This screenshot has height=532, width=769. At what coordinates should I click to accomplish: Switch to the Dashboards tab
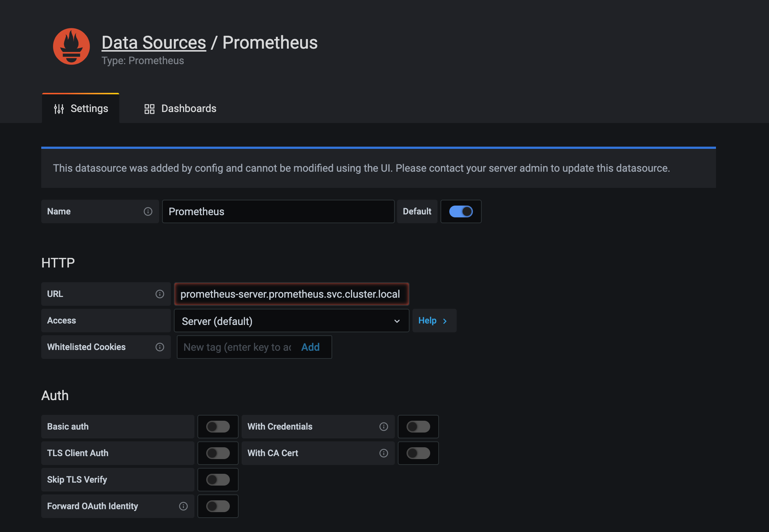click(x=180, y=108)
